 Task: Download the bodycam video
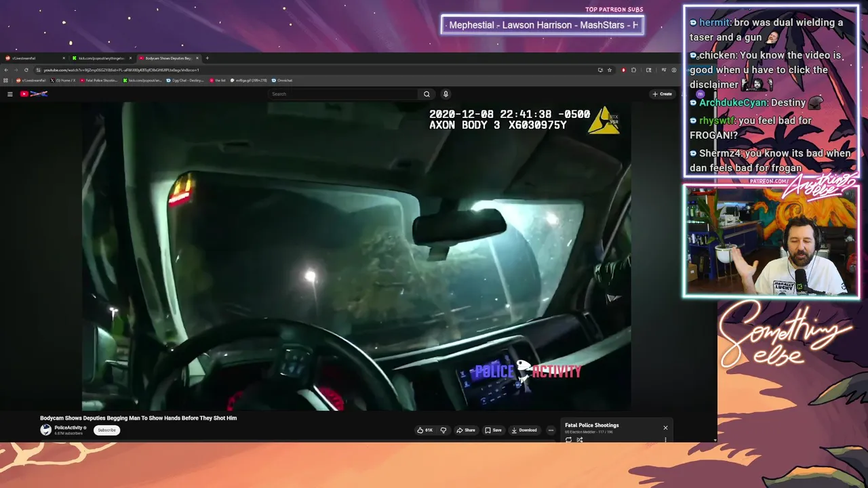(524, 430)
